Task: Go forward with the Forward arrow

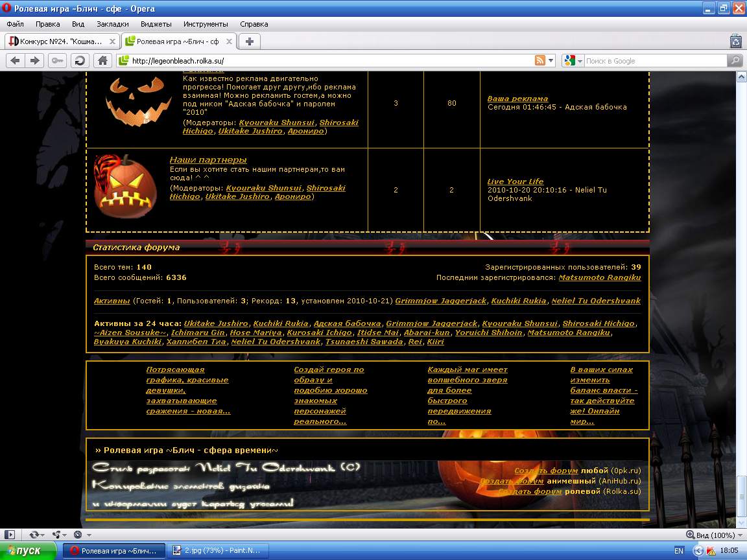Action: coord(35,60)
